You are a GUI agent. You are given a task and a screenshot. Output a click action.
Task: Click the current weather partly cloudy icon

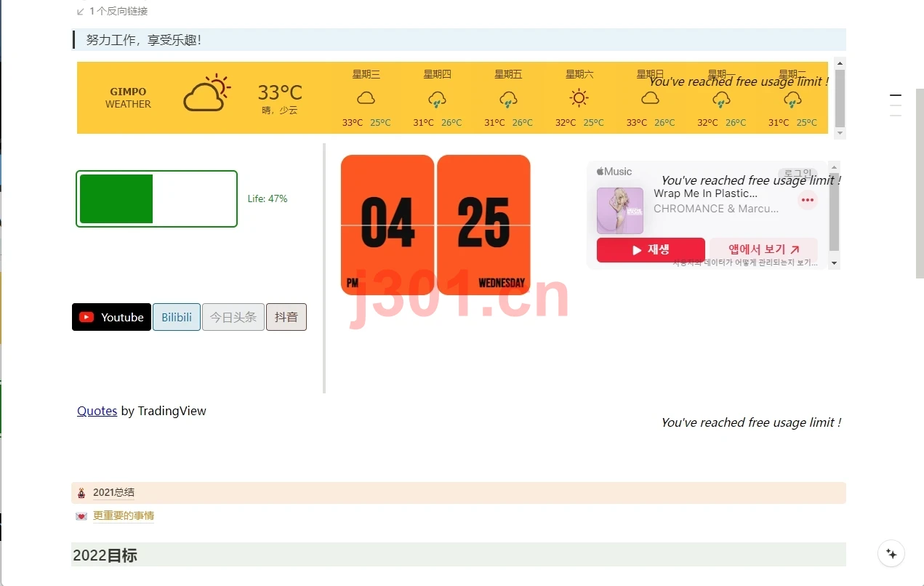coord(206,93)
